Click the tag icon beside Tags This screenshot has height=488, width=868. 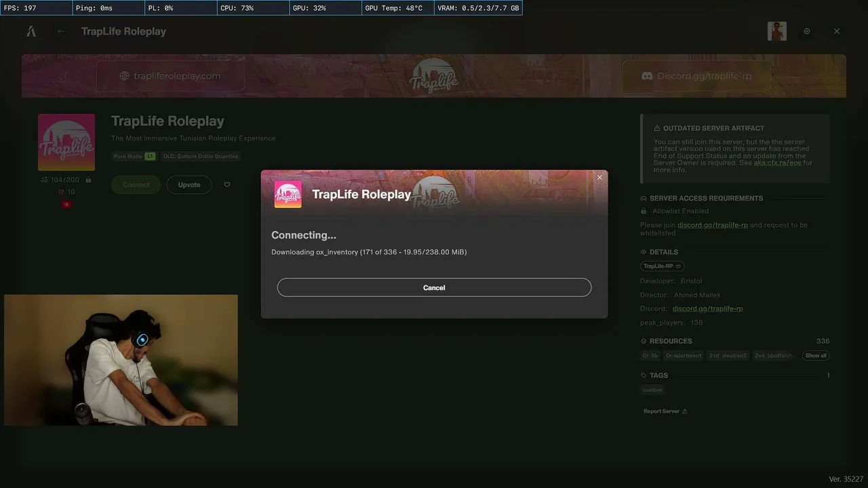pyautogui.click(x=644, y=375)
